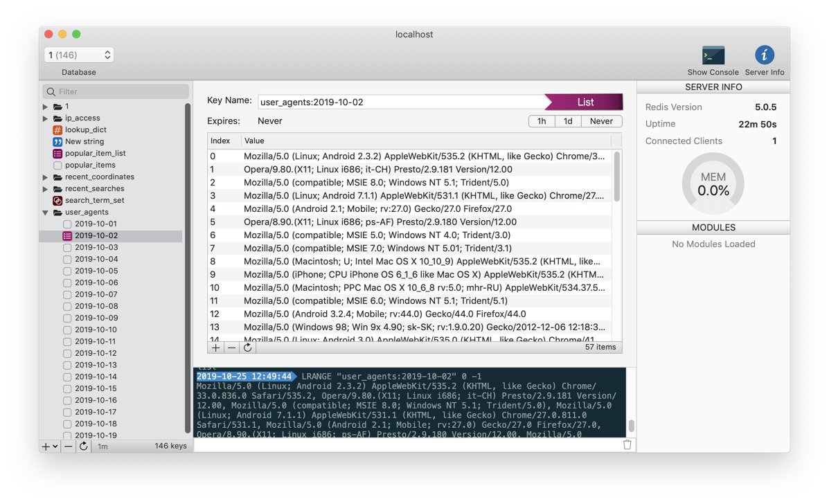Click the folder icon named 1
The height and width of the screenshot is (504, 829).
[57, 107]
